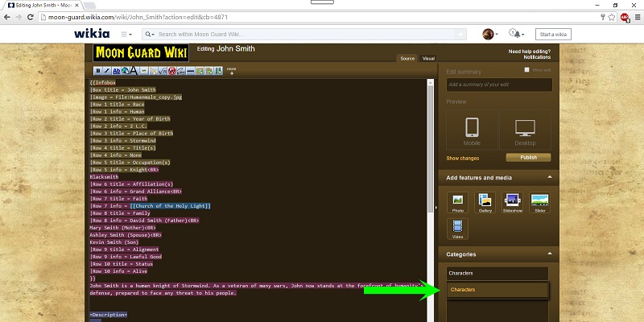Image resolution: width=644 pixels, height=322 pixels.
Task: Switch to the Source editor tab
Action: click(x=407, y=58)
